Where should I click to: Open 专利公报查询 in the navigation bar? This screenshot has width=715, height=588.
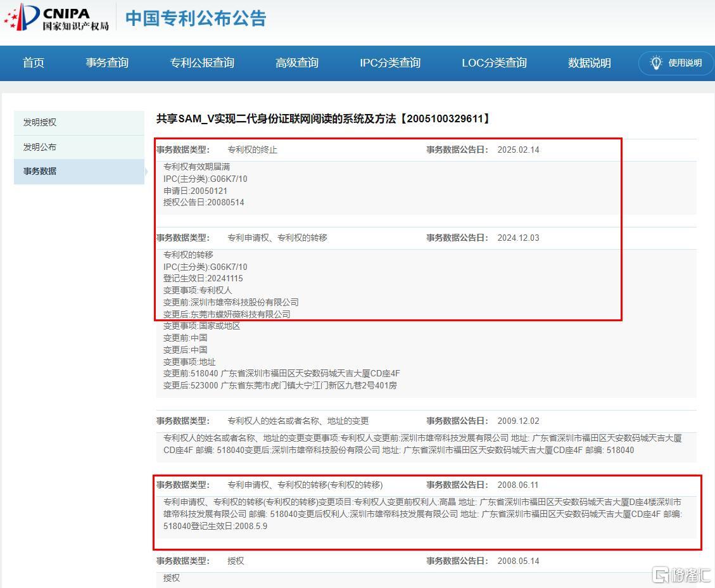tap(202, 63)
